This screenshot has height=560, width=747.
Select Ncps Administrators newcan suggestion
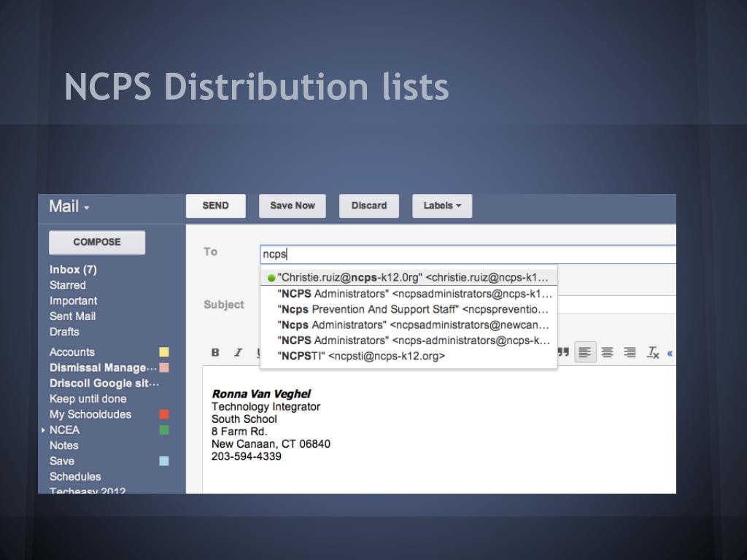point(409,325)
